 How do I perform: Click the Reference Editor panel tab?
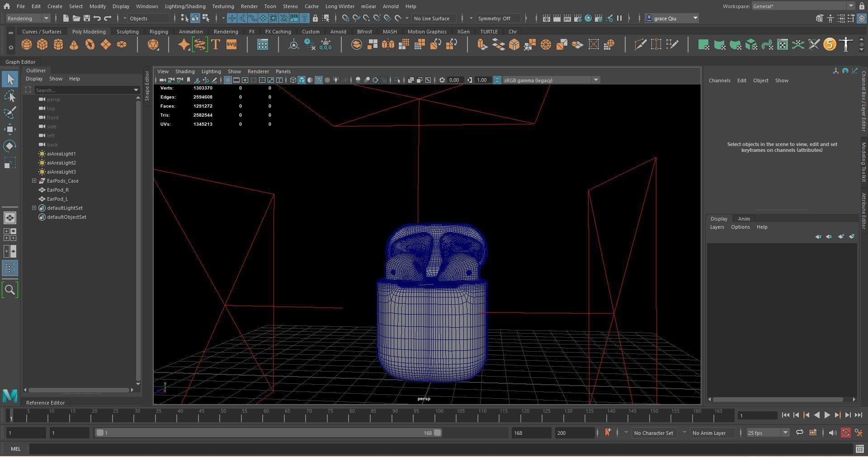tap(45, 403)
